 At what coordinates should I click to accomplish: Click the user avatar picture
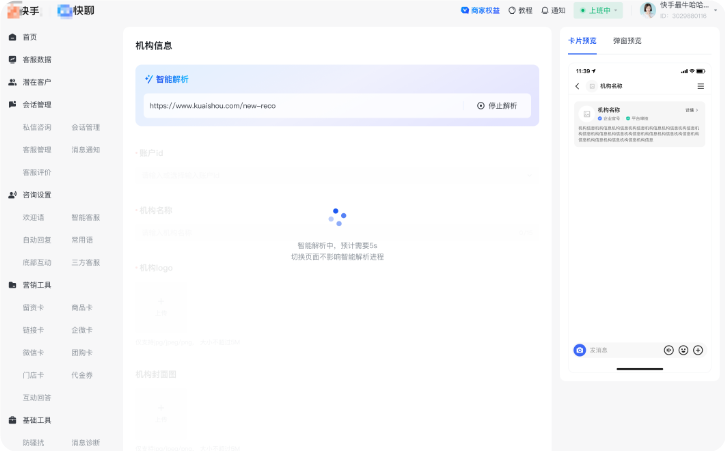(648, 10)
